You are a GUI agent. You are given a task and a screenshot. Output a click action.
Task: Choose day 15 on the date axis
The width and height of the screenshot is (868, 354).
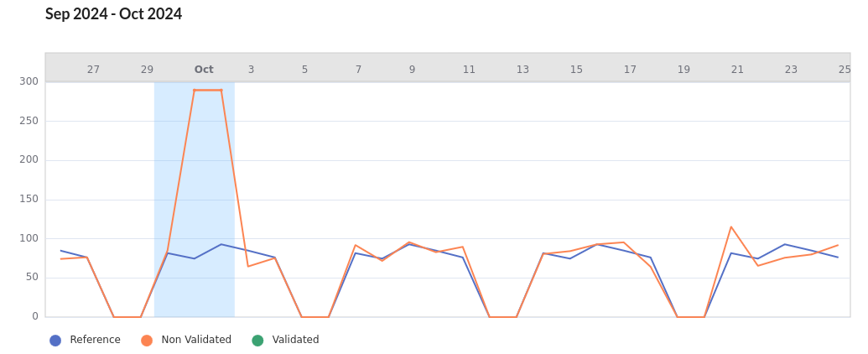[576, 70]
